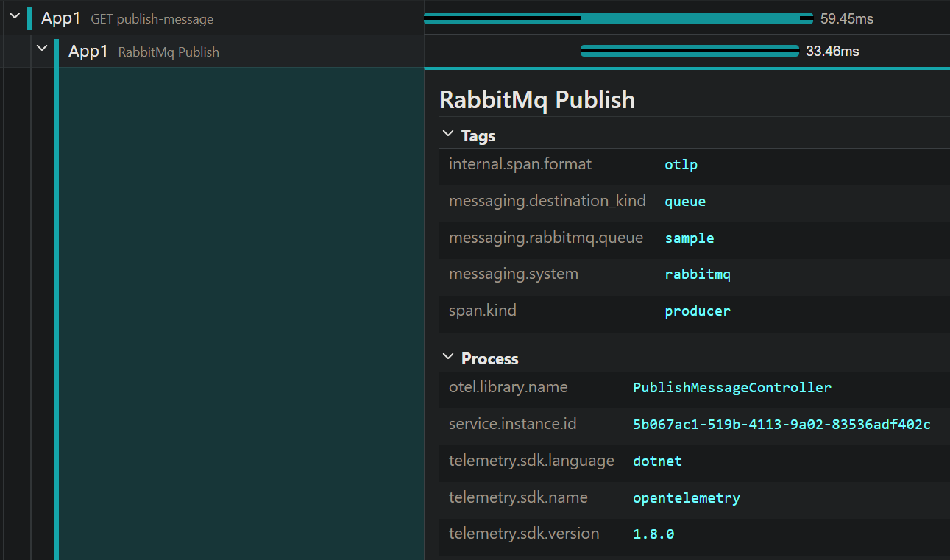This screenshot has width=950, height=560.
Task: Click the sample tag value
Action: 690,238
